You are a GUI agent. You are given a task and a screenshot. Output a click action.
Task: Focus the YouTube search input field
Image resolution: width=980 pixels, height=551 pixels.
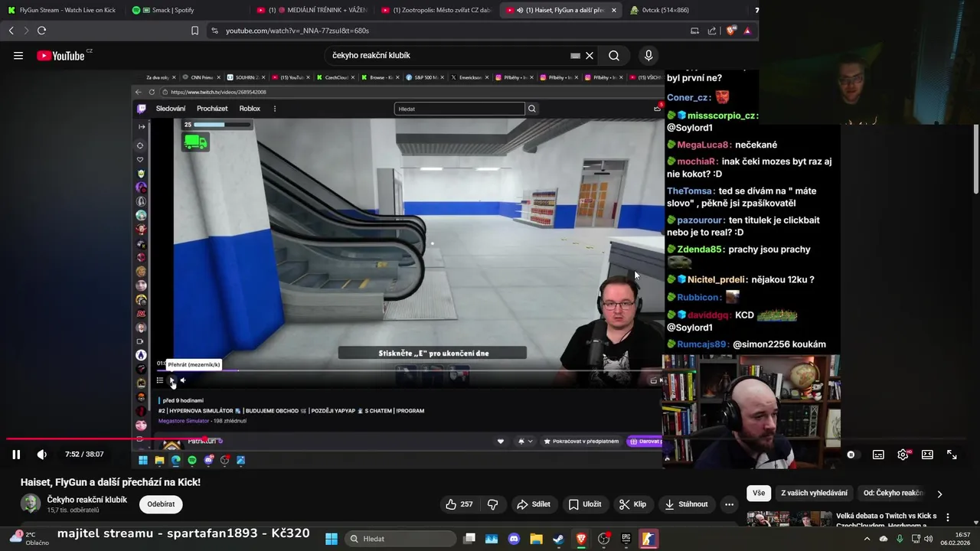pyautogui.click(x=448, y=55)
